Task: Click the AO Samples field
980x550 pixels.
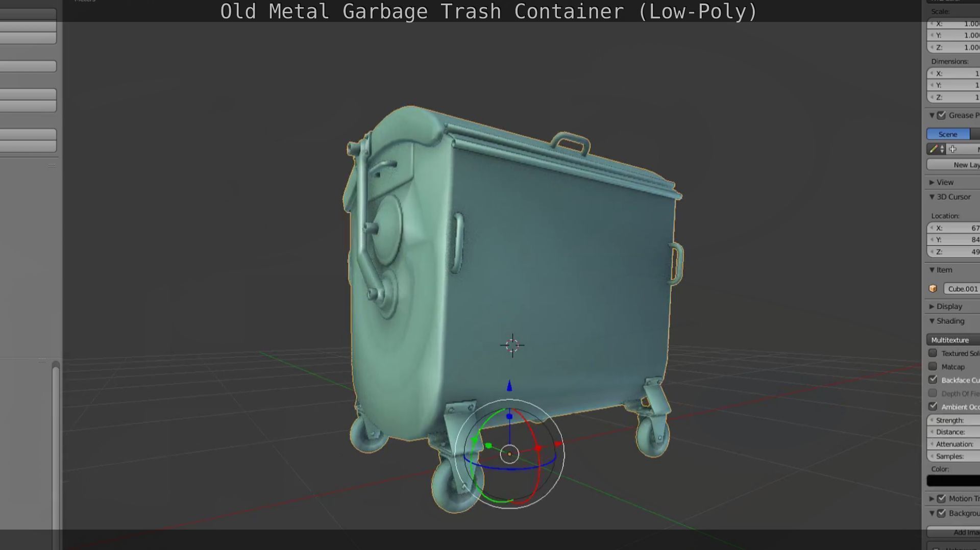Action: 953,456
